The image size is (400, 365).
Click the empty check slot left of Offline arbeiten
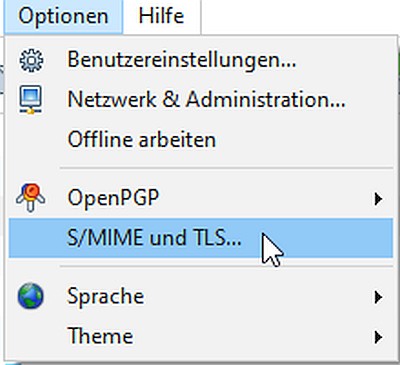pyautogui.click(x=31, y=139)
